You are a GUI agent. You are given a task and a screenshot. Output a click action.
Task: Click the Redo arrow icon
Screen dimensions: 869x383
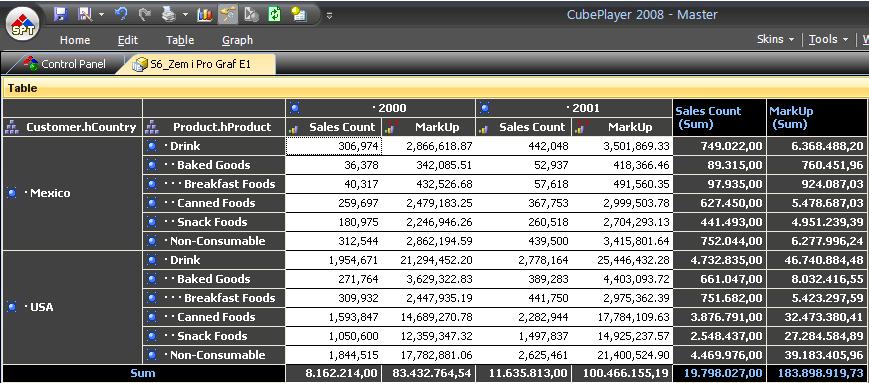144,14
